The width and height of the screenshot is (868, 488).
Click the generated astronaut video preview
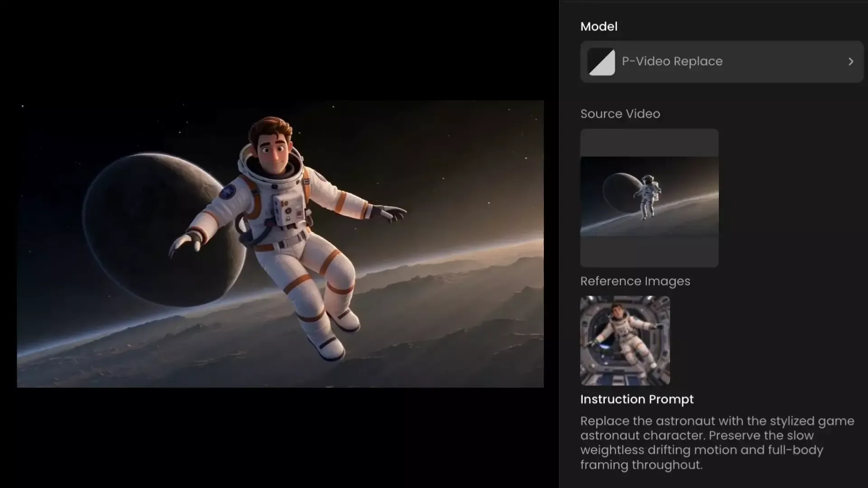(x=280, y=244)
